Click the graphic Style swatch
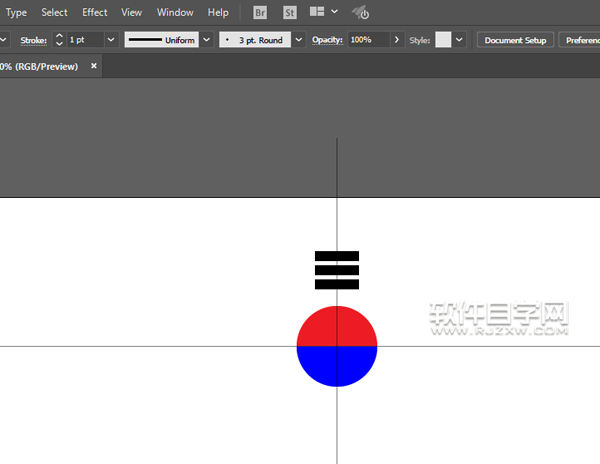The image size is (600, 464). point(443,40)
